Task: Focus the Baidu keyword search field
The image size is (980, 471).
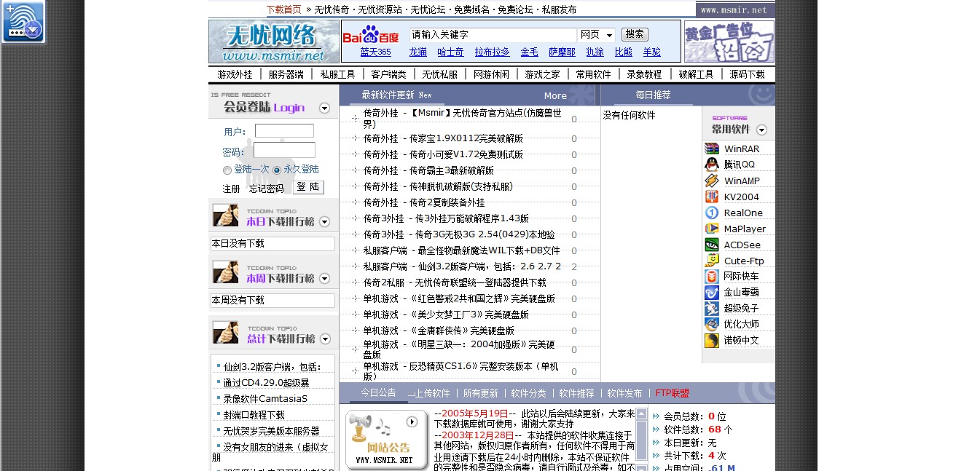Action: pos(493,35)
